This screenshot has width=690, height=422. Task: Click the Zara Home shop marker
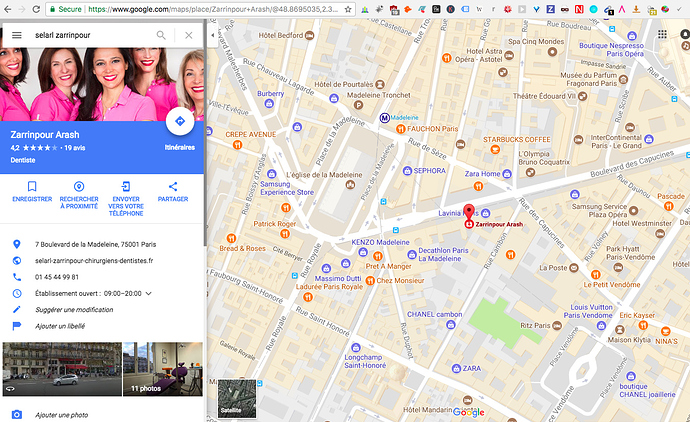[x=507, y=174]
